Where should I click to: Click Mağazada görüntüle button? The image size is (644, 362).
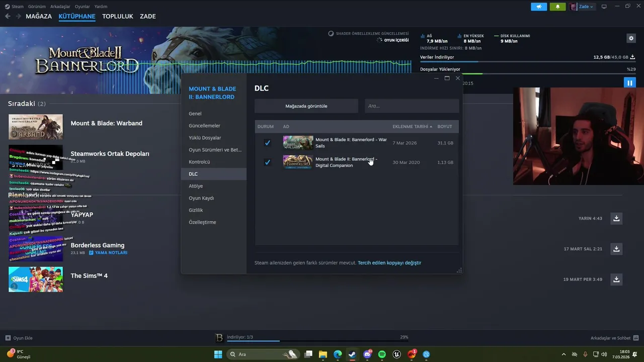point(306,106)
